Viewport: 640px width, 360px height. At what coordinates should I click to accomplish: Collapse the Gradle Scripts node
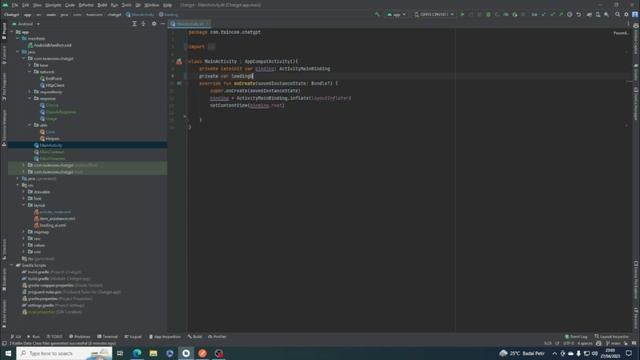(12, 265)
